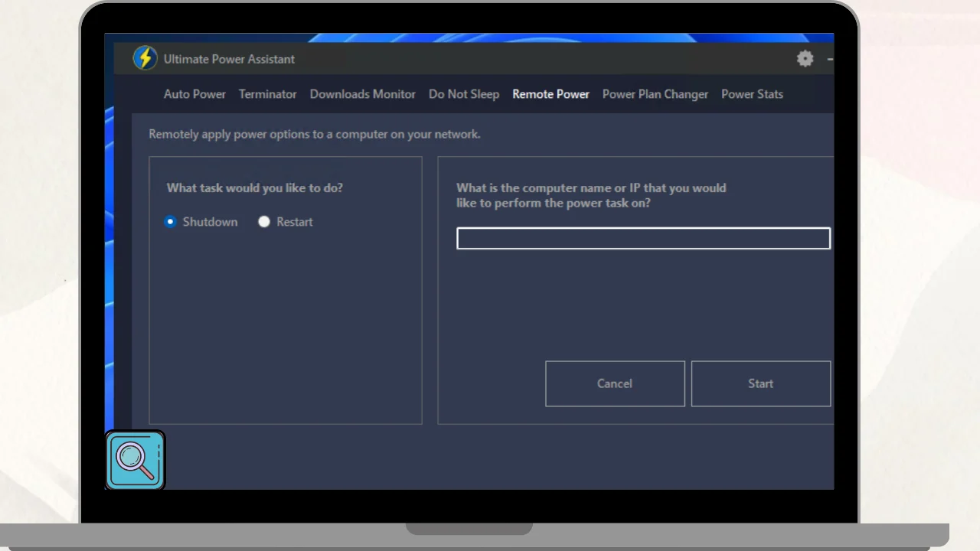Click the 'What task would you like' heading
Screen dimensions: 980x551
(x=254, y=187)
